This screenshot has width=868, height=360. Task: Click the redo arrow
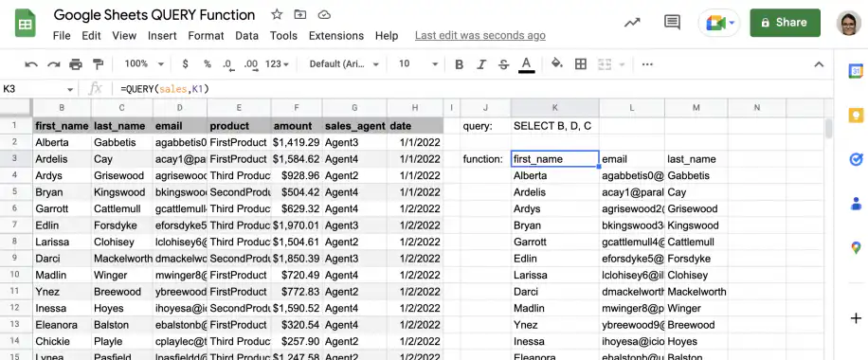(x=54, y=64)
